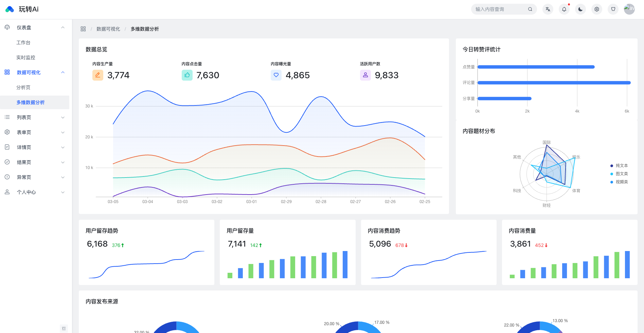Click the 3,774 value
This screenshot has width=644, height=333.
(x=119, y=75)
